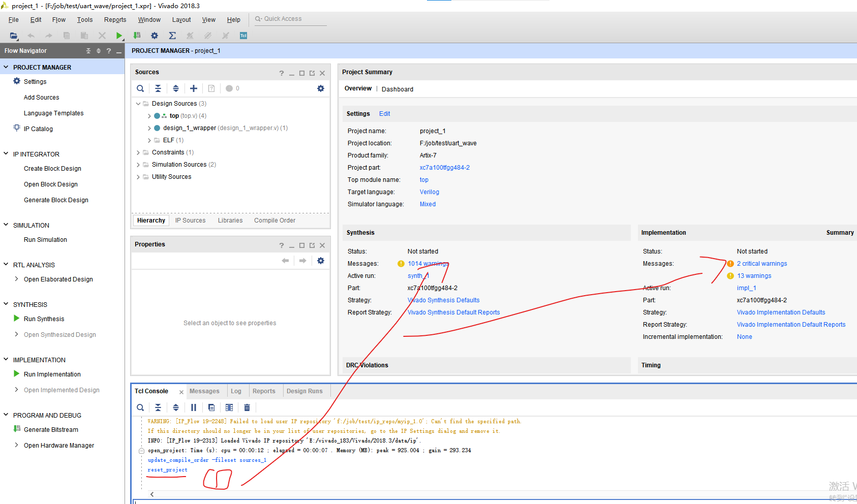
Task: Collapse the SIMULATION section
Action: point(6,225)
